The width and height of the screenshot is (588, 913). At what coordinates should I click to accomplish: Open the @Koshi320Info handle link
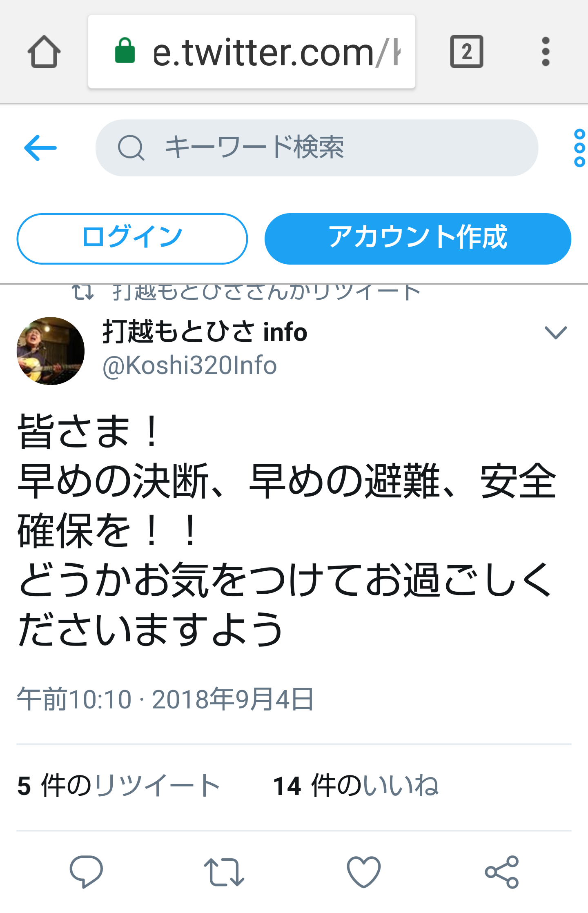(189, 365)
